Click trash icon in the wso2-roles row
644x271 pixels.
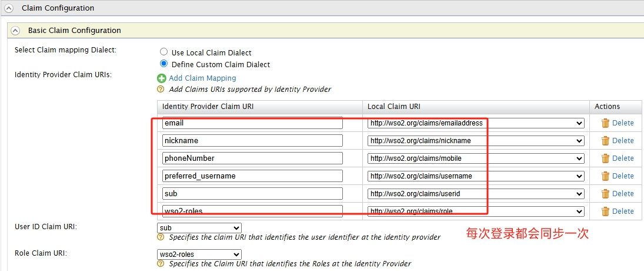(x=605, y=211)
